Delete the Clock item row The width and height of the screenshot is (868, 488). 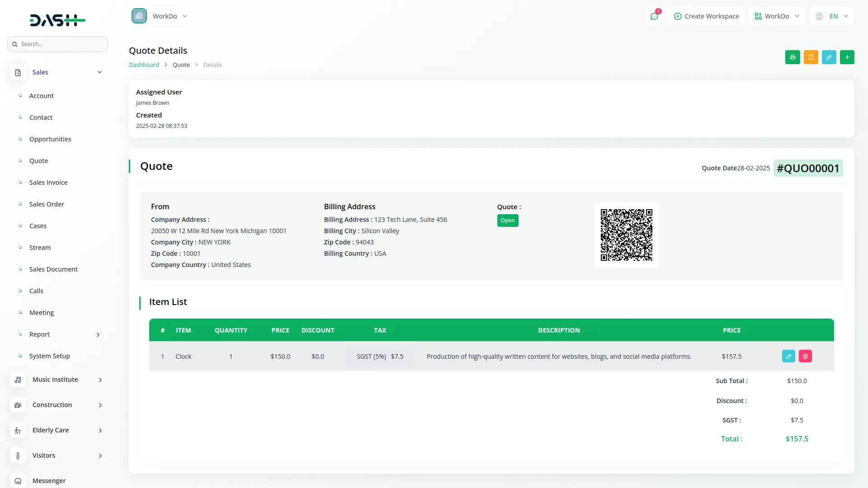coord(805,357)
